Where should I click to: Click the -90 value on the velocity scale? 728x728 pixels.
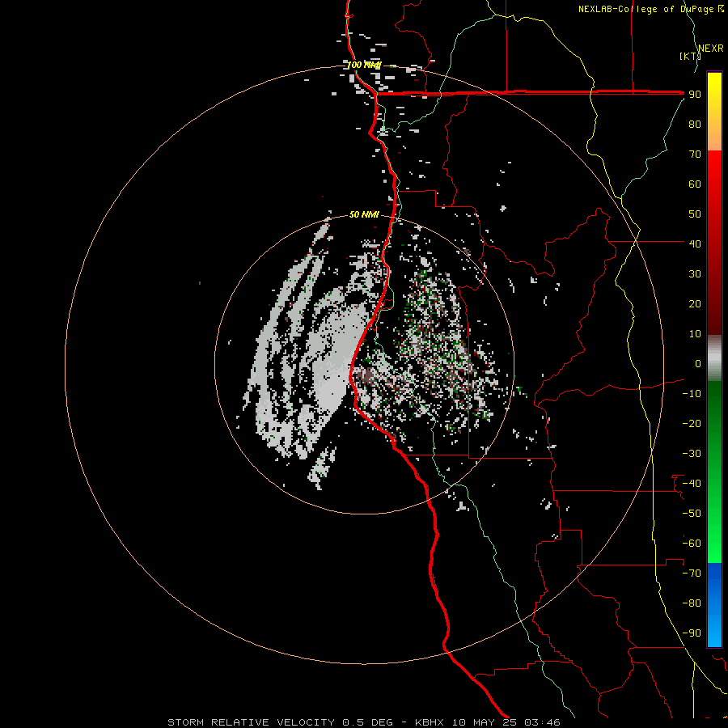point(692,633)
